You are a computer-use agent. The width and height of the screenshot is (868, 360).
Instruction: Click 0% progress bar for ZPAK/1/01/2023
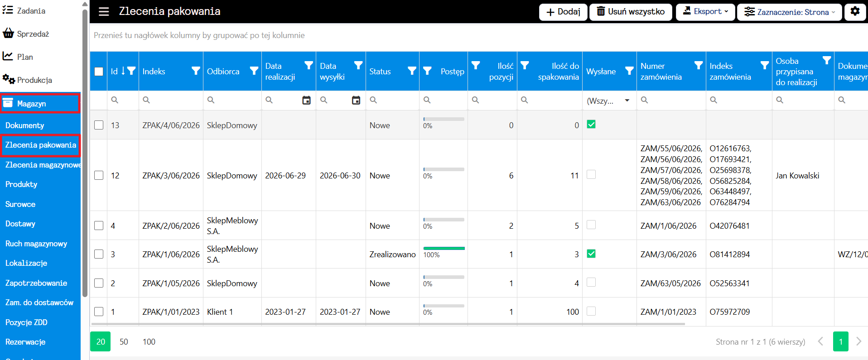point(444,306)
